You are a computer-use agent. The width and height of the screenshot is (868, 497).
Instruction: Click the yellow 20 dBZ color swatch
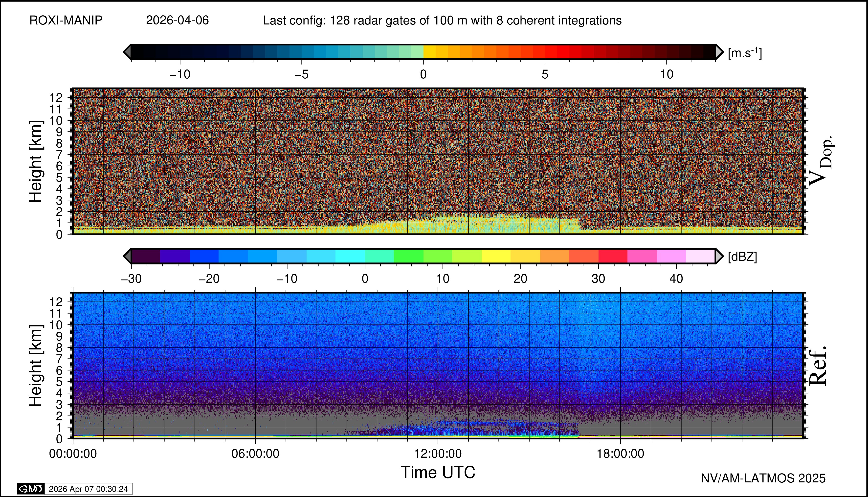pyautogui.click(x=525, y=256)
